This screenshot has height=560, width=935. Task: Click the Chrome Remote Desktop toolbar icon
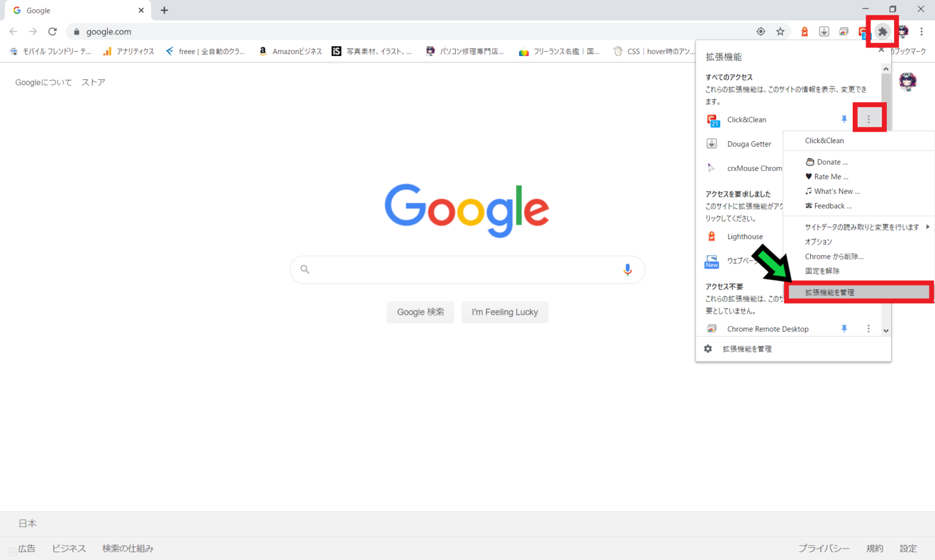coord(844,32)
